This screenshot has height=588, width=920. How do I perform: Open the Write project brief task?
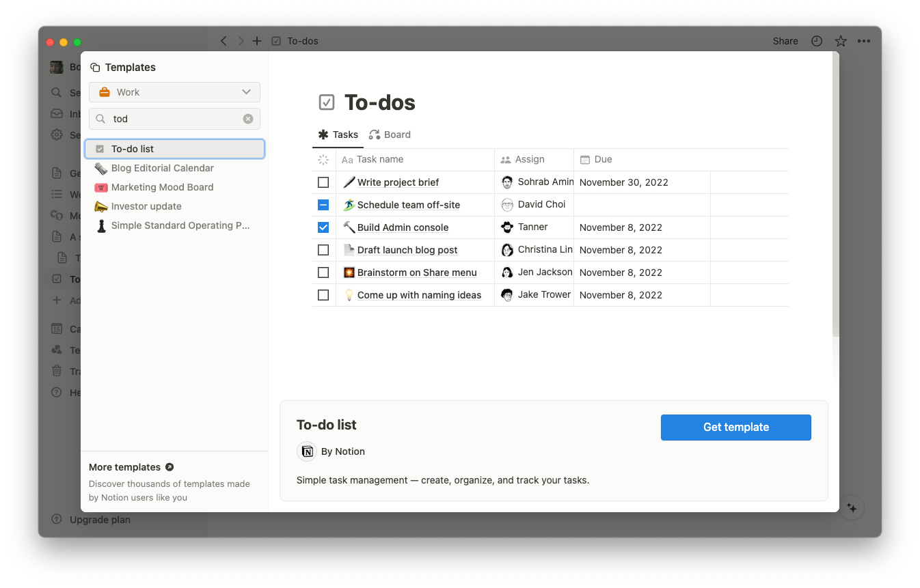[398, 182]
